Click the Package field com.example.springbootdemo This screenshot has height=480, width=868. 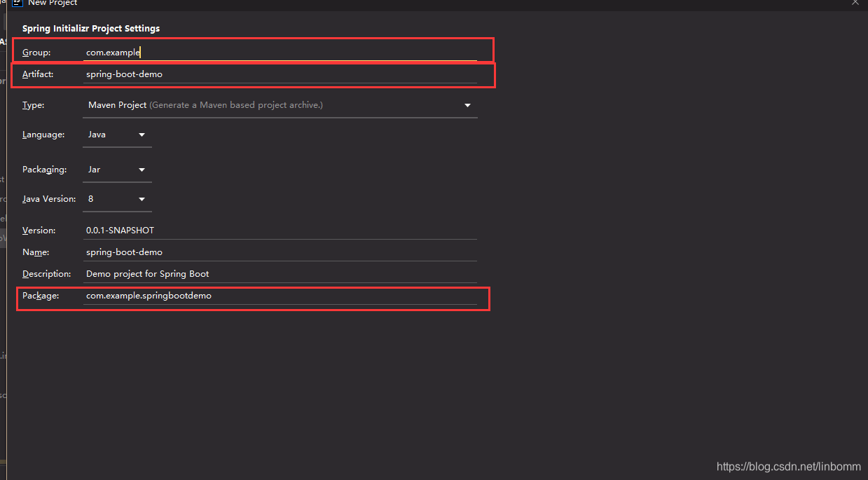coord(280,296)
